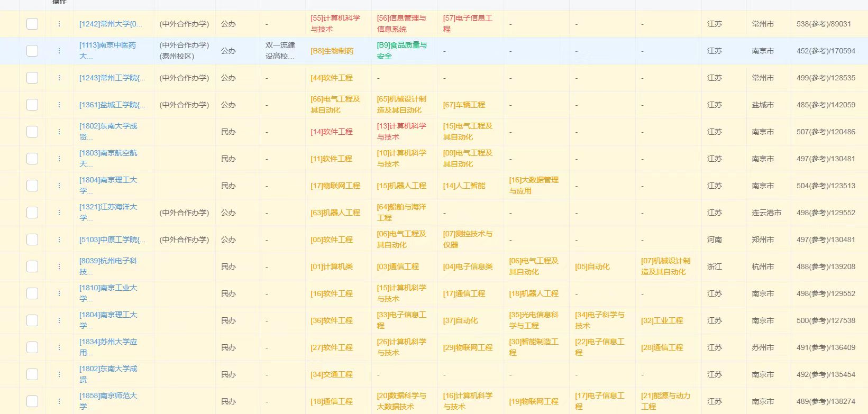
Task: Select the green [B9]食品质量与安全 major
Action: 401,51
